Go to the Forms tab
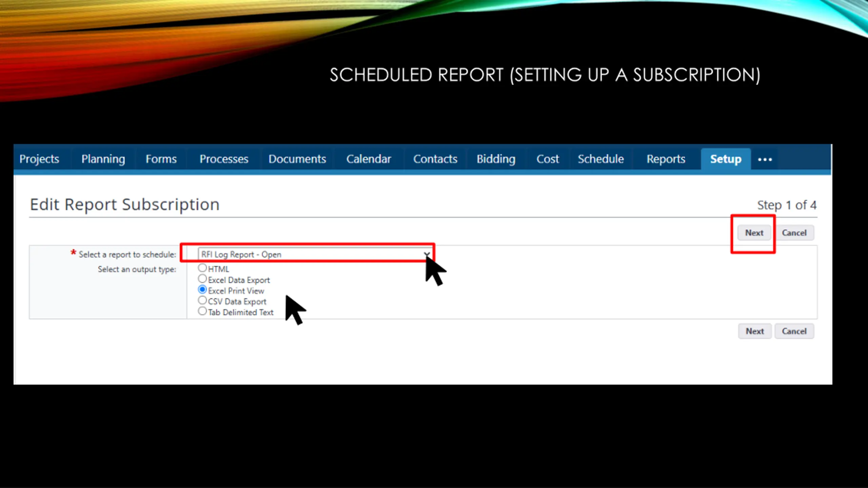The height and width of the screenshot is (488, 868). coord(161,159)
